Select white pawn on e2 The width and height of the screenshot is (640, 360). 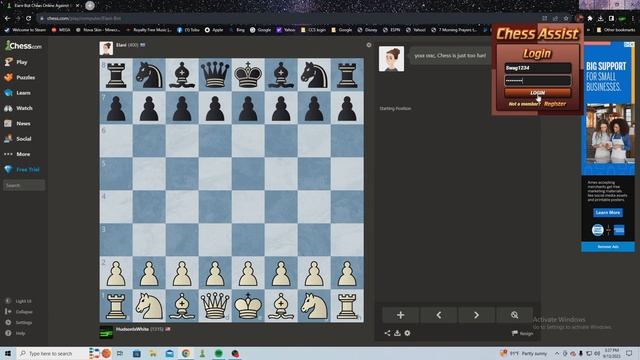point(248,273)
